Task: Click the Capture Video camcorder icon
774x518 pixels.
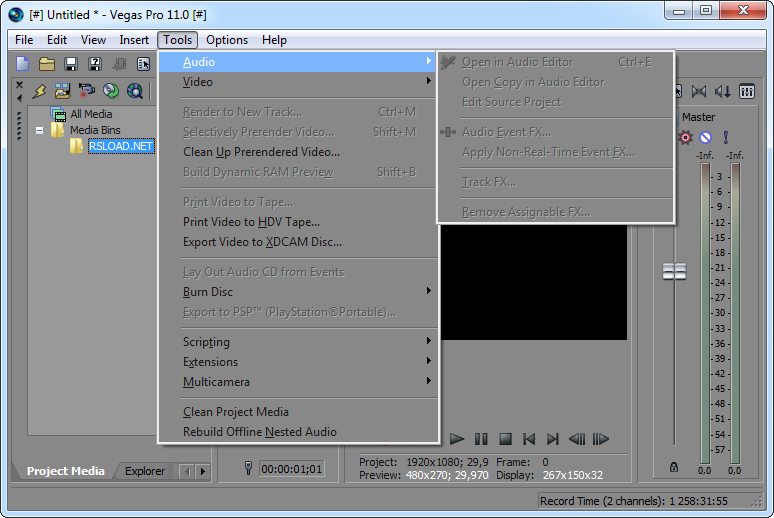Action: point(86,91)
